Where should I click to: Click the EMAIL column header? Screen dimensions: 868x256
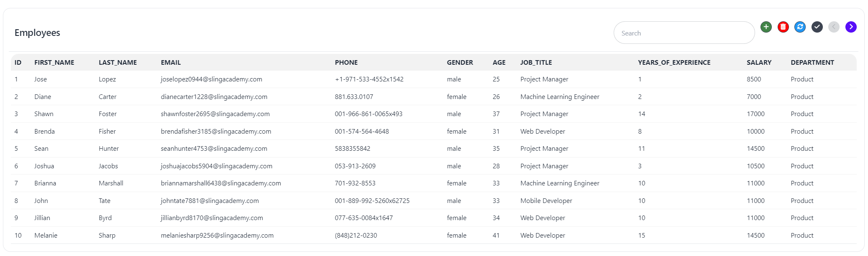pyautogui.click(x=171, y=63)
